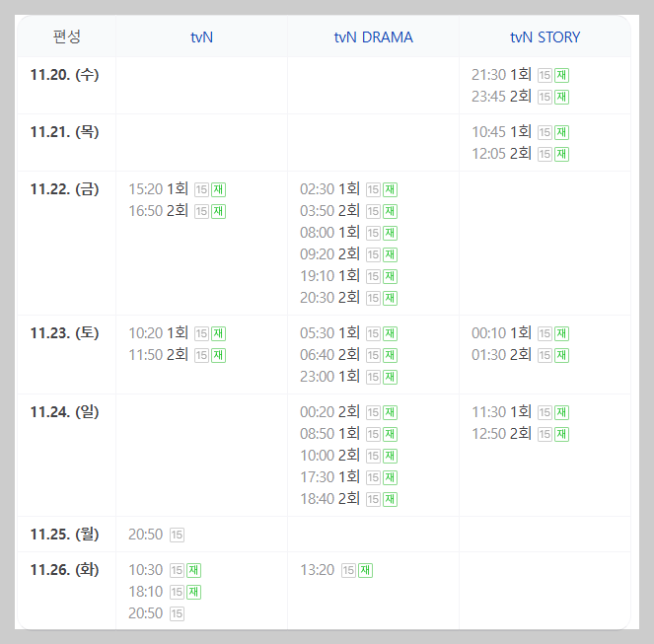Click the 재 badge next to 08:00 1회

pos(390,233)
